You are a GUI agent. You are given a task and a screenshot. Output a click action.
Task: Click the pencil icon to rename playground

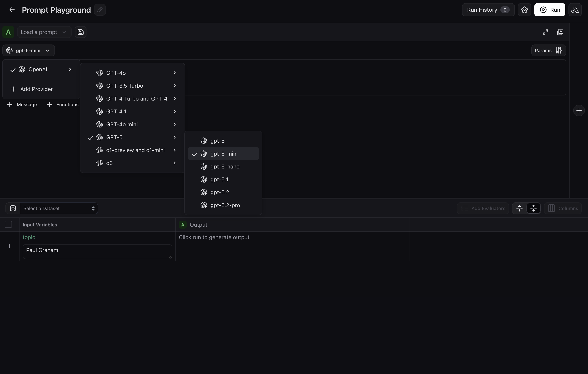tap(100, 10)
